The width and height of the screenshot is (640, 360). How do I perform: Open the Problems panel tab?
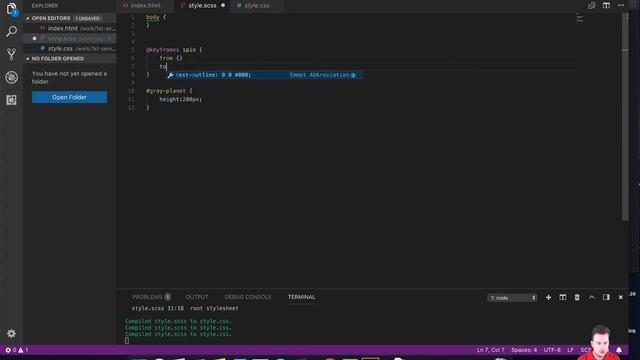coord(151,297)
